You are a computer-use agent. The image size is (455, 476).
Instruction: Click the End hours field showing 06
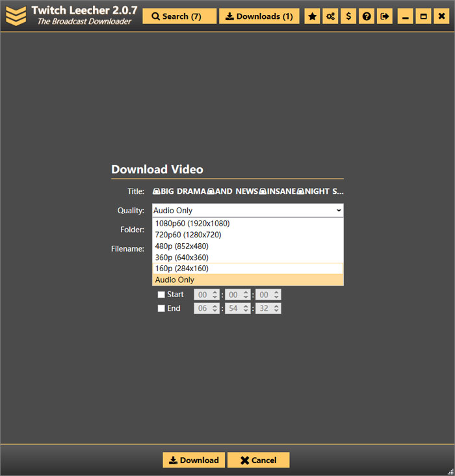[x=207, y=308]
